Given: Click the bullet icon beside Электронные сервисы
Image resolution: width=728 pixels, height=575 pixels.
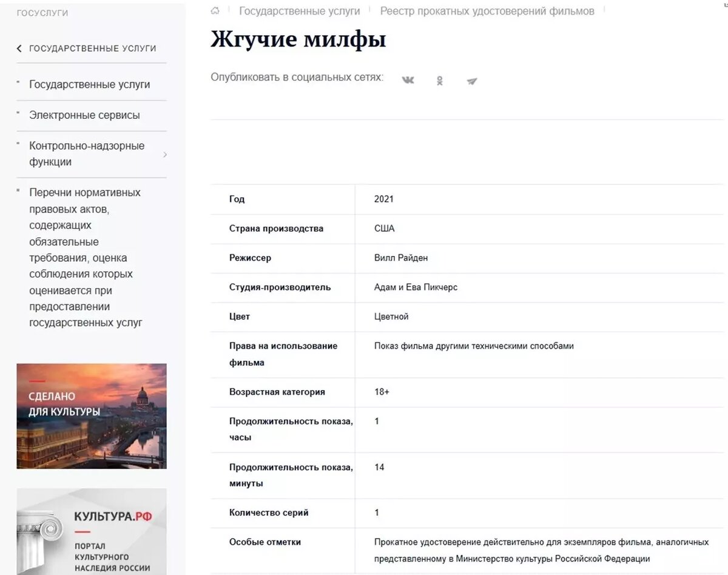Looking at the screenshot, I should click(x=19, y=112).
